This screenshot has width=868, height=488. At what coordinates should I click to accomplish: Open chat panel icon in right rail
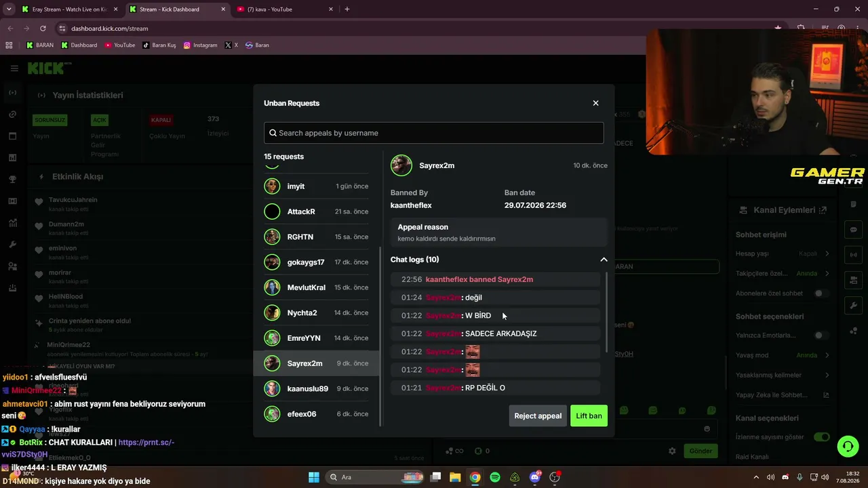coord(854,230)
